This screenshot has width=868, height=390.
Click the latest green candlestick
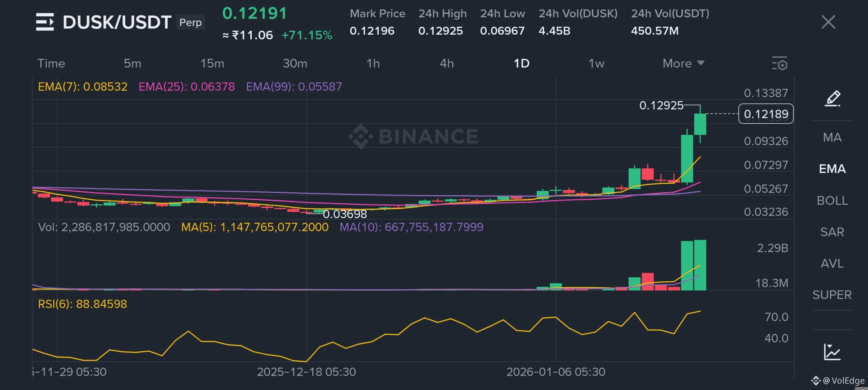(700, 124)
